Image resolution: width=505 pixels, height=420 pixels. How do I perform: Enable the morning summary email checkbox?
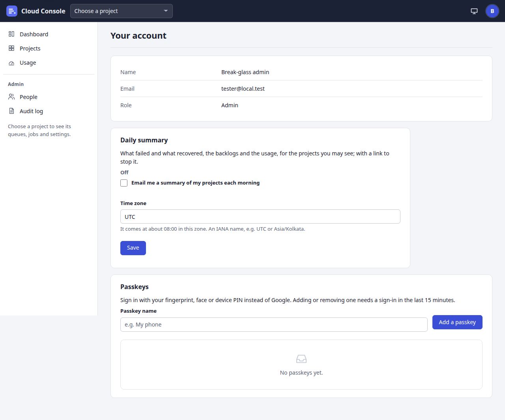(124, 183)
